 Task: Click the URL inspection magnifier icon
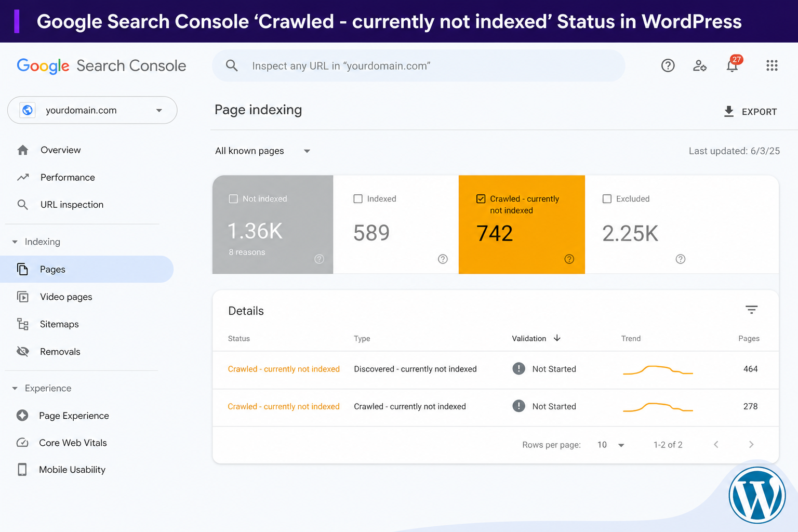pyautogui.click(x=23, y=205)
